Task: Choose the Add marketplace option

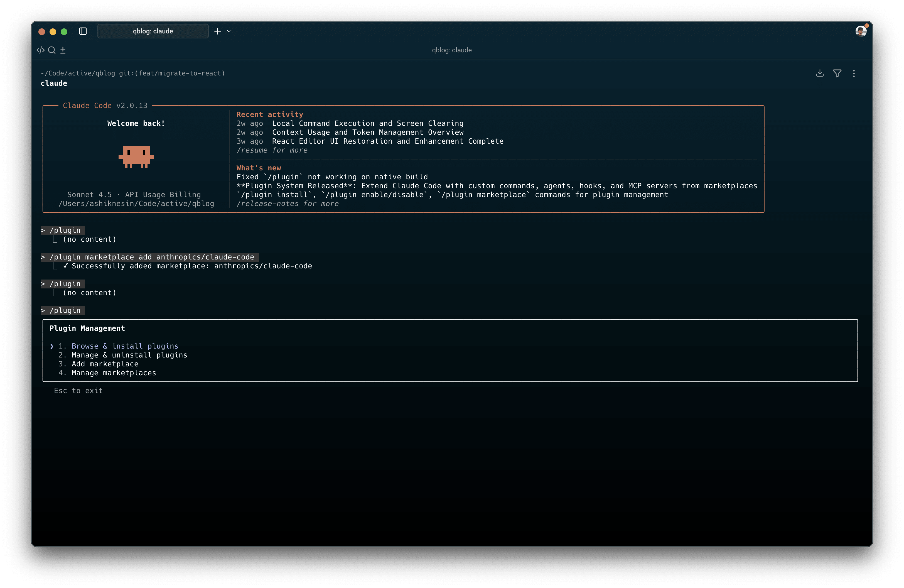Action: tap(105, 364)
